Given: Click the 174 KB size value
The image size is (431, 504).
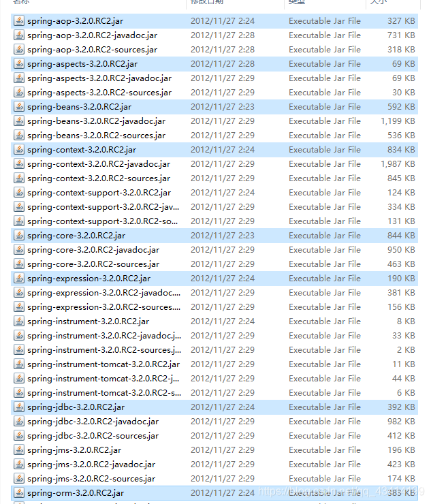Looking at the screenshot, I should click(x=401, y=479).
